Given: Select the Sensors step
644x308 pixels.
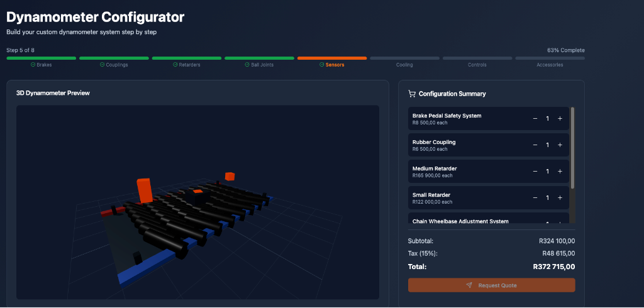Looking at the screenshot, I should point(332,65).
